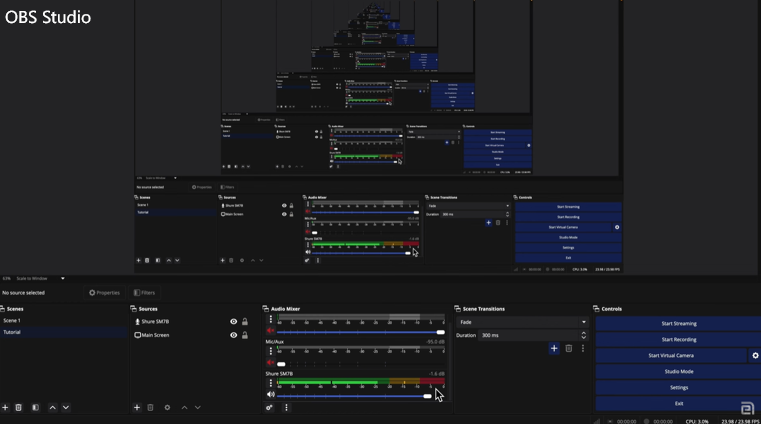Remove the source using the Sources trash icon

pyautogui.click(x=150, y=408)
